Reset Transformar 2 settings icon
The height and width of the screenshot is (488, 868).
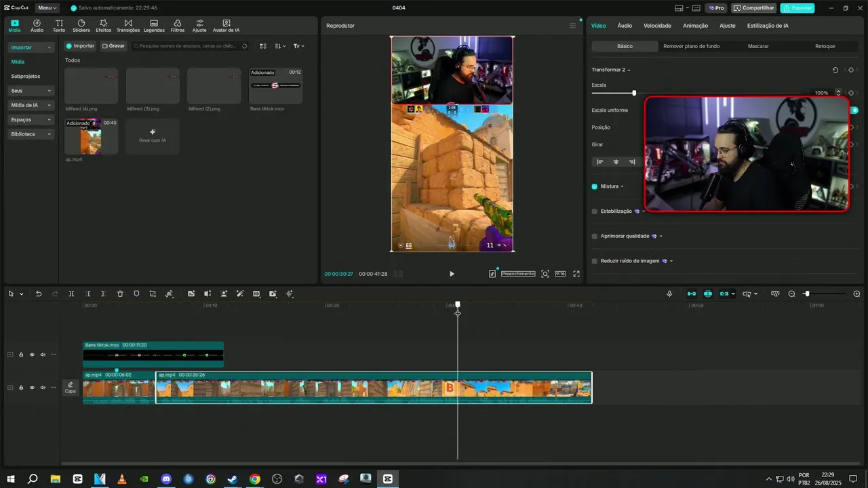click(x=835, y=70)
